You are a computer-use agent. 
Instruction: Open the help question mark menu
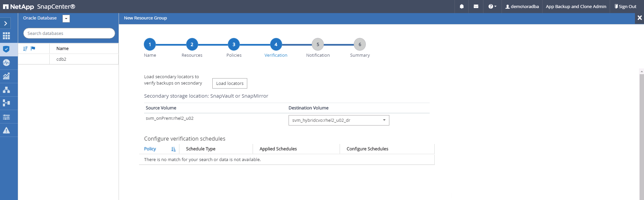[x=492, y=6]
